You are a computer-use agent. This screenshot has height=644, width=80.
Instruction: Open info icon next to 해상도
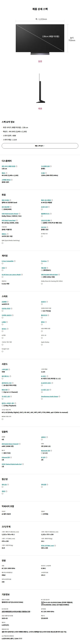pos(6,173)
